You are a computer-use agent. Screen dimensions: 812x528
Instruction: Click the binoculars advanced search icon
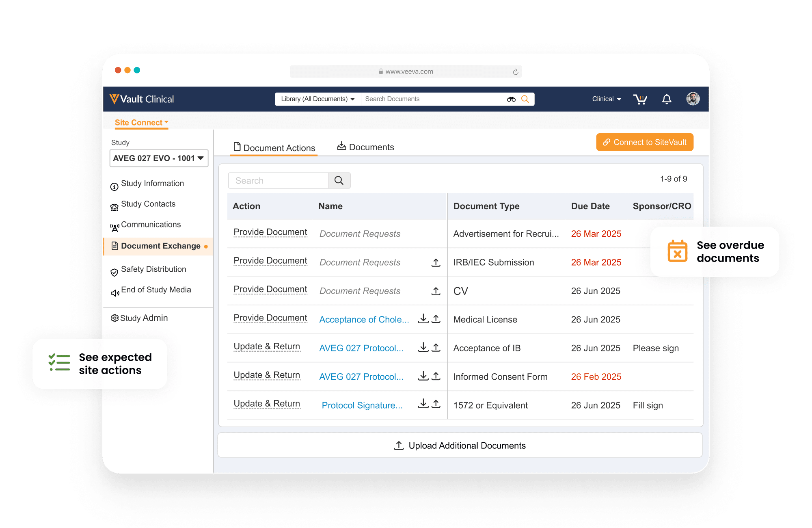[511, 99]
